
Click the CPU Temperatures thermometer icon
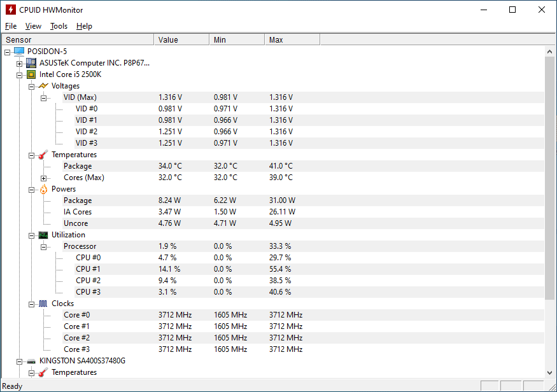point(43,155)
